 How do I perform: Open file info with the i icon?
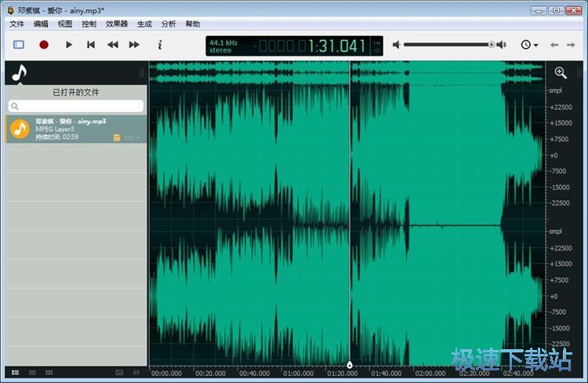point(160,45)
